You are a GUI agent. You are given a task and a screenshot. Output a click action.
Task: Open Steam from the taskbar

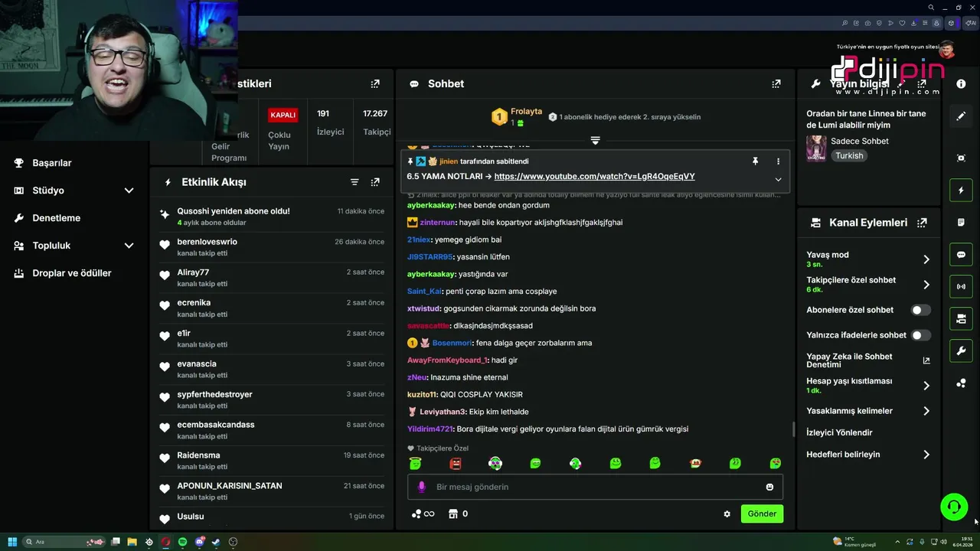(x=216, y=542)
